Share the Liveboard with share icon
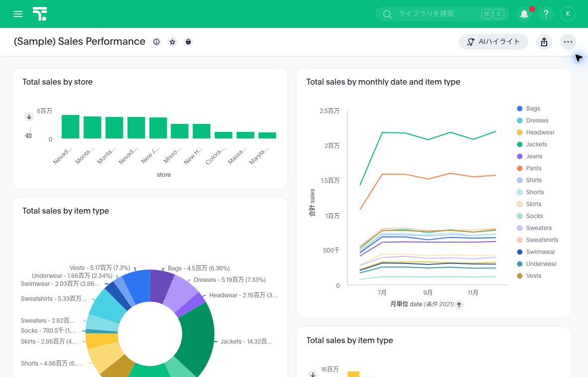 pos(544,42)
